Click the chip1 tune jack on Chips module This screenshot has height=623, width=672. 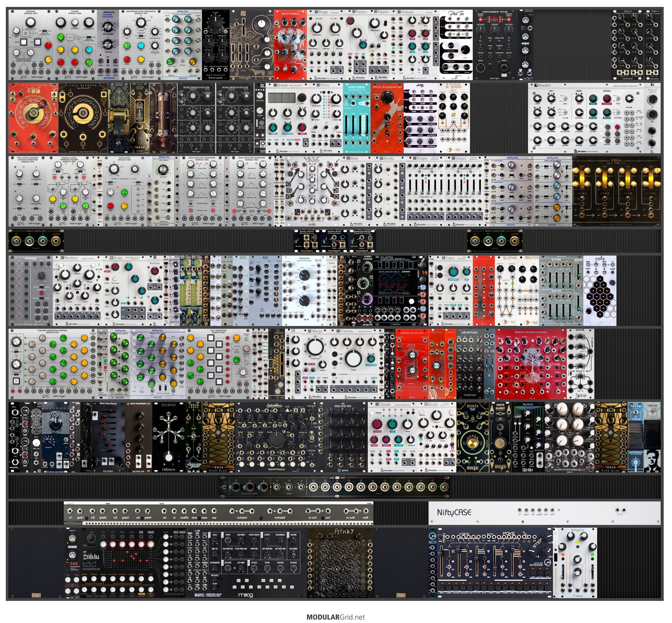pyautogui.click(x=413, y=92)
